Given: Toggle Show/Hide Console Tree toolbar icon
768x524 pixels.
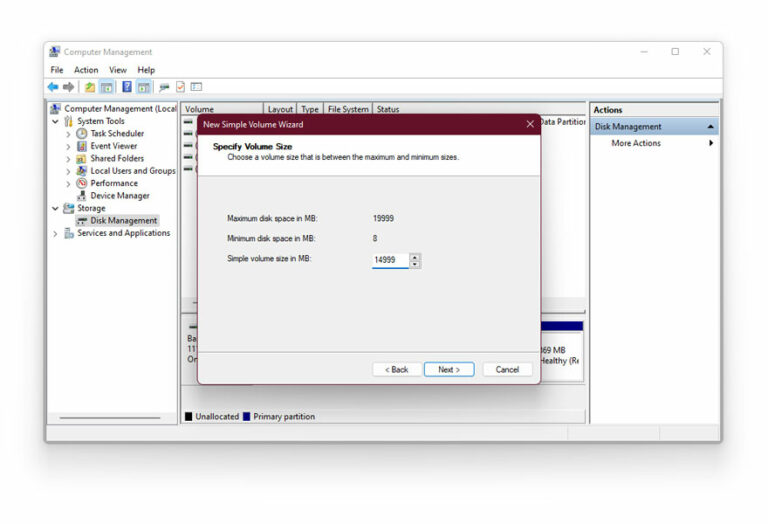Looking at the screenshot, I should tap(106, 87).
